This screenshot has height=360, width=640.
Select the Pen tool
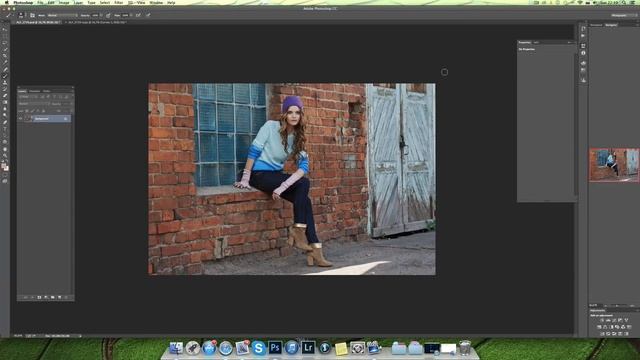click(x=5, y=122)
